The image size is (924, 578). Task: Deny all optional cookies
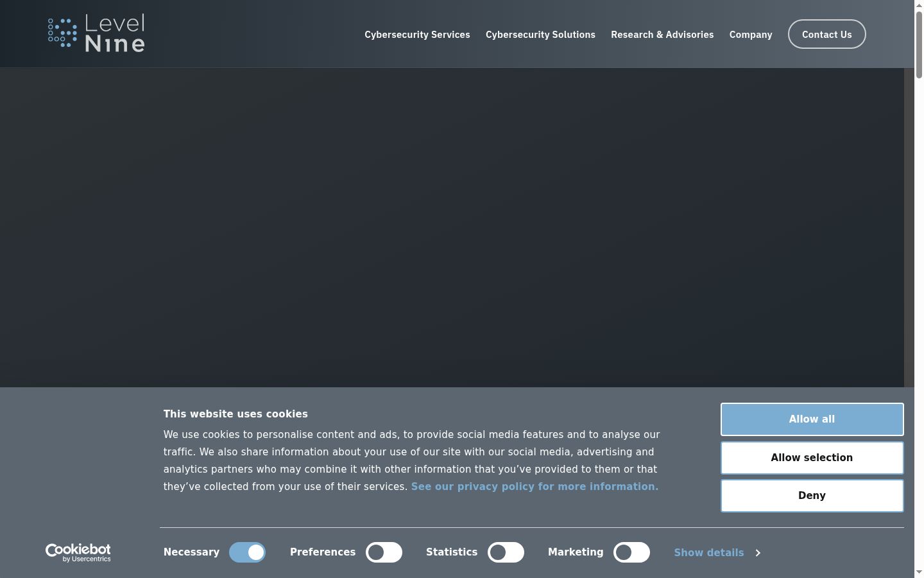pyautogui.click(x=812, y=496)
